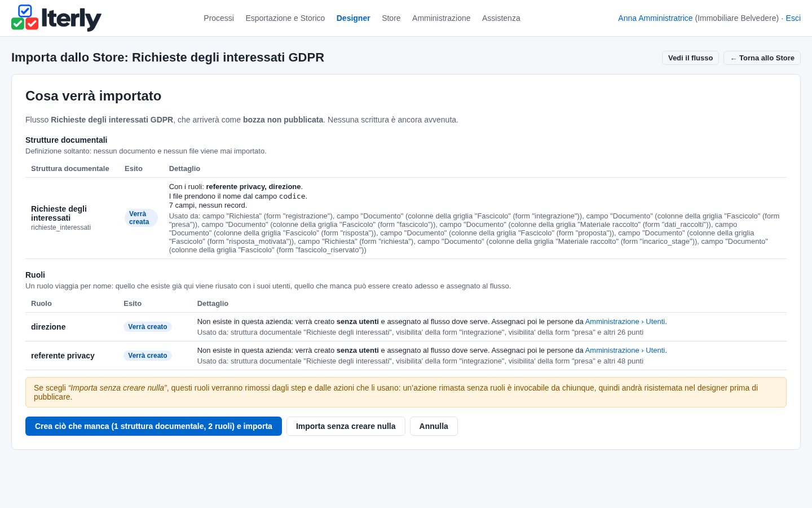Click the Esci logout link
This screenshot has width=812, height=508.
point(793,18)
